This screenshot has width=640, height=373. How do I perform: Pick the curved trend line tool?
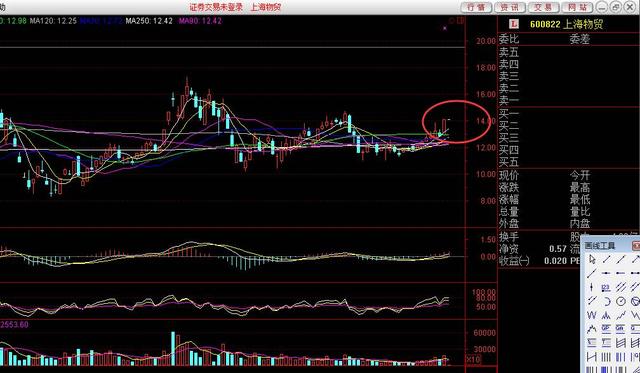point(591,329)
